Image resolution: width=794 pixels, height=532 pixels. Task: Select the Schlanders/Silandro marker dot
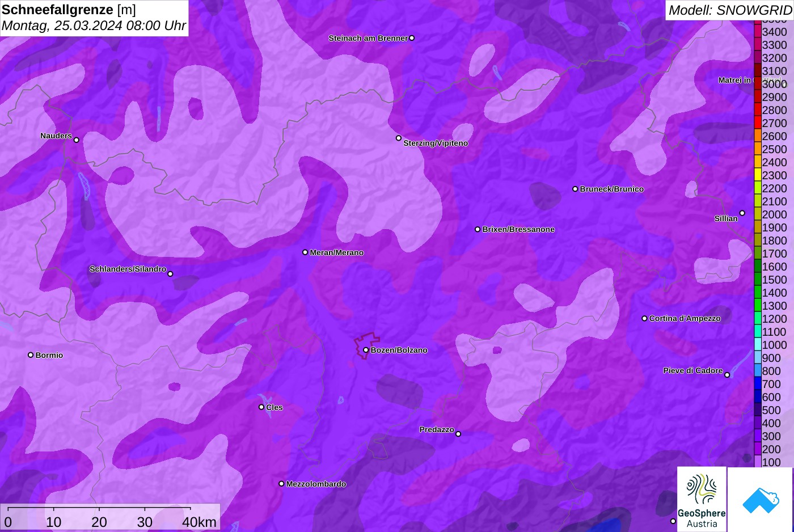click(170, 274)
